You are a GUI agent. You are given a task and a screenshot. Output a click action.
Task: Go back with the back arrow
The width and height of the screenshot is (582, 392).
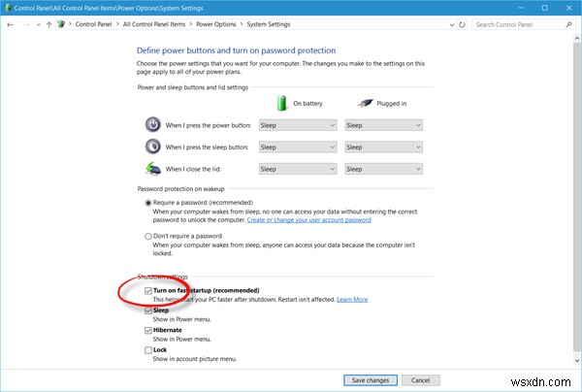[x=10, y=24]
